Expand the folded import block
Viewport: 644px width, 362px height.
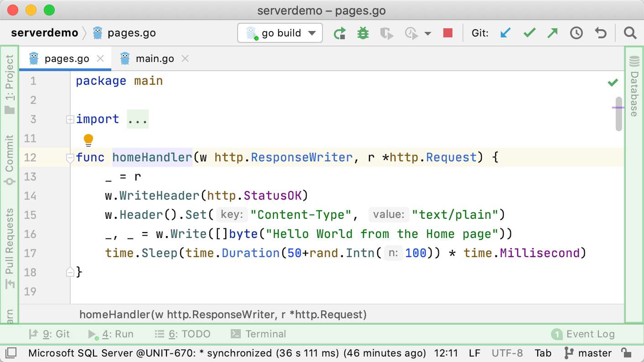point(70,119)
